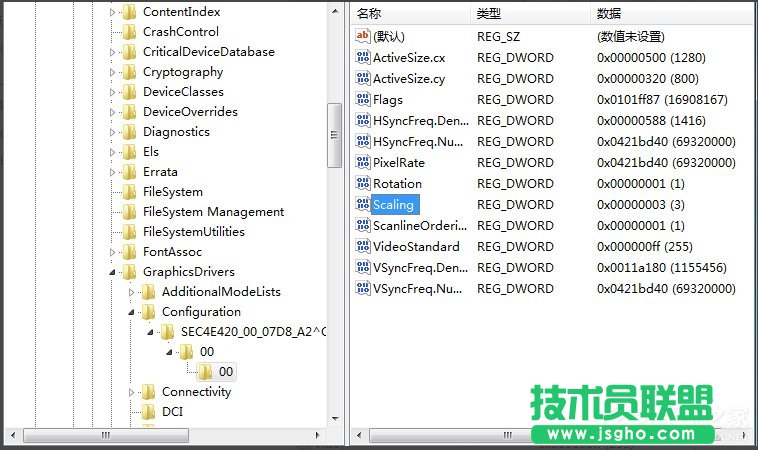Select the FileSystem Management key
The height and width of the screenshot is (450, 758).
(213, 212)
